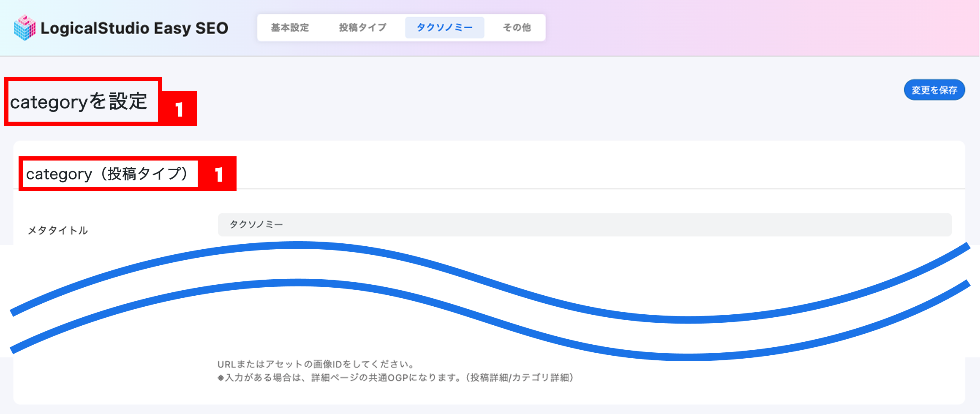Save changes with the 変更を保存 button

tap(934, 90)
